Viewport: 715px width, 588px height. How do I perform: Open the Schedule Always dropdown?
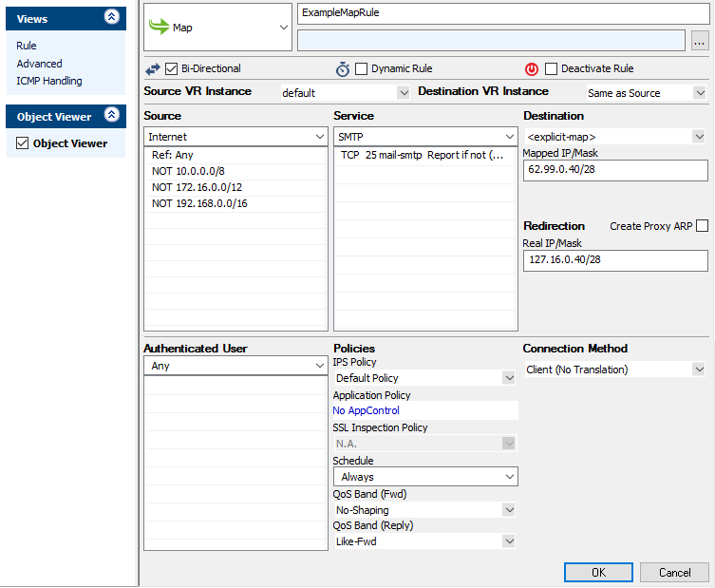(x=425, y=477)
